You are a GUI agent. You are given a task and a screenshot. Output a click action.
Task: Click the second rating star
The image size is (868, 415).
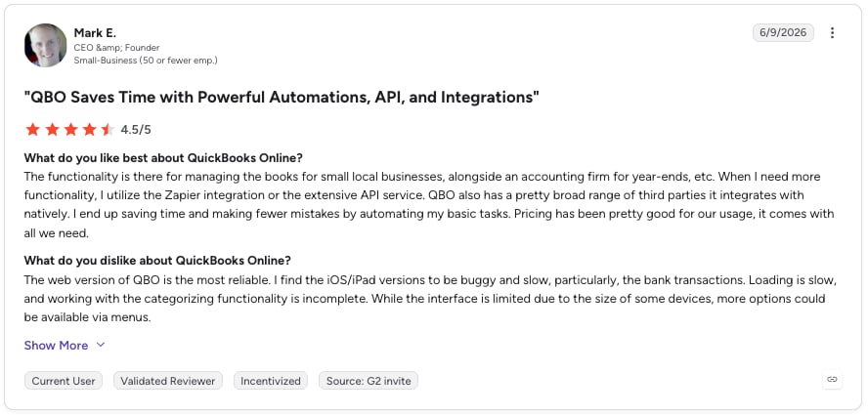pyautogui.click(x=52, y=130)
